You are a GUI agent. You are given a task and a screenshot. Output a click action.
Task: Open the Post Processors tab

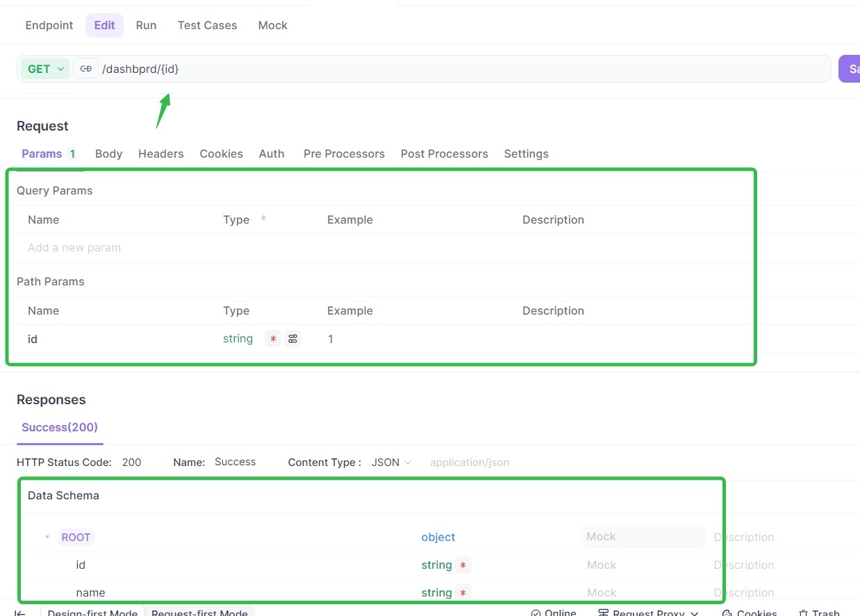444,154
